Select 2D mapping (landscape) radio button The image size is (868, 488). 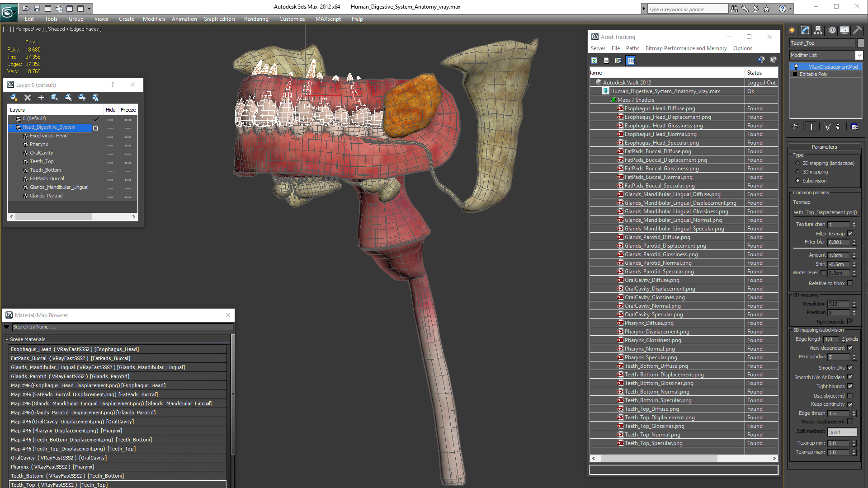point(797,163)
